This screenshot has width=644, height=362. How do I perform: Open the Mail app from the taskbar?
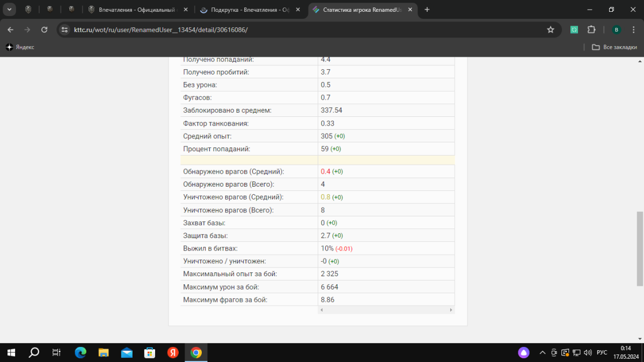pyautogui.click(x=127, y=352)
